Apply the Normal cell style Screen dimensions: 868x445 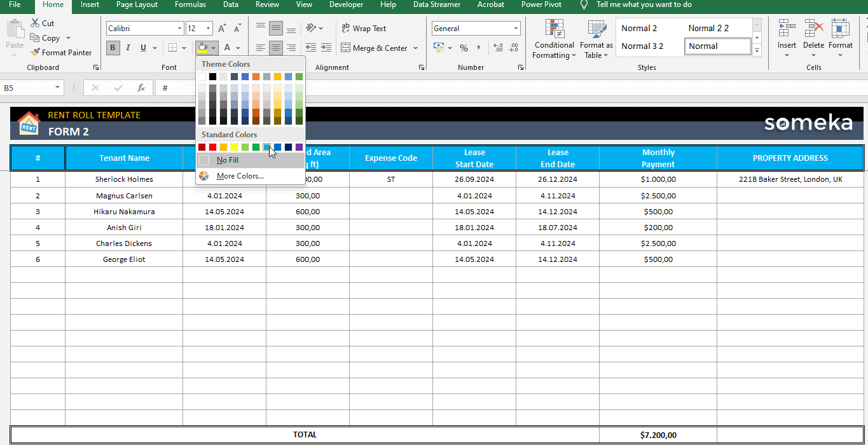[717, 46]
